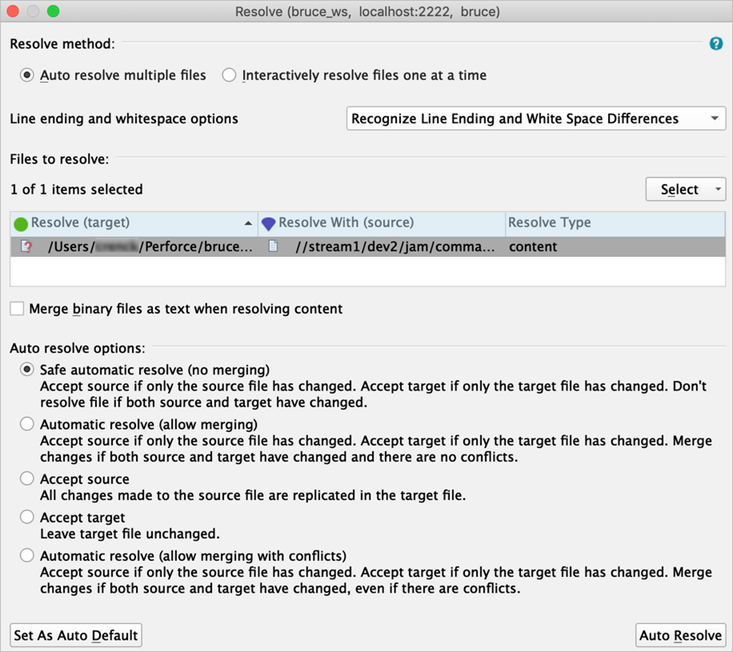
Task: Click the green circle icon in Resolve target header
Action: tap(20, 223)
